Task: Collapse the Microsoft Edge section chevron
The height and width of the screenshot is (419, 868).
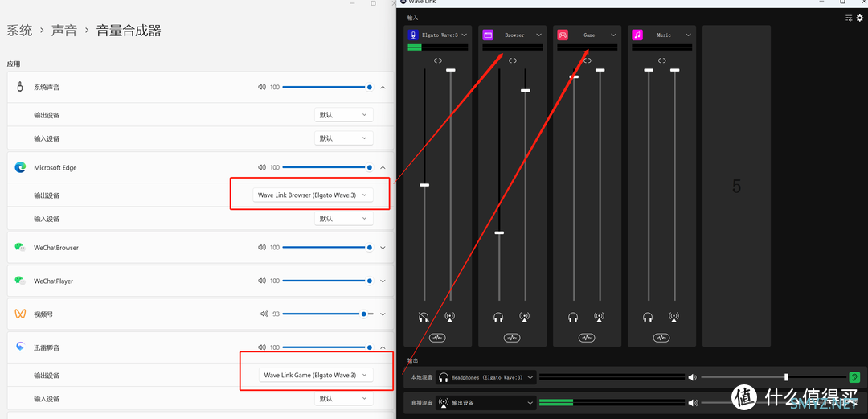Action: (383, 167)
